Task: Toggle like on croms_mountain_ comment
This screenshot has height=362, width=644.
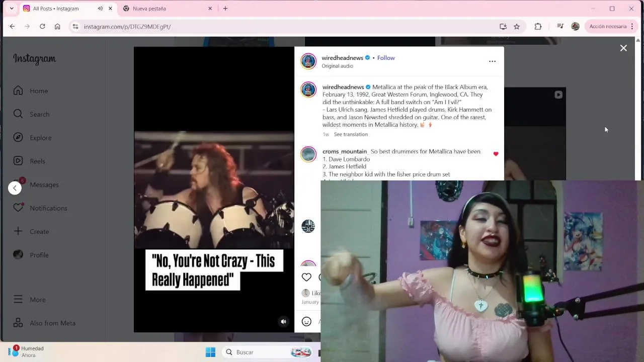Action: point(496,154)
